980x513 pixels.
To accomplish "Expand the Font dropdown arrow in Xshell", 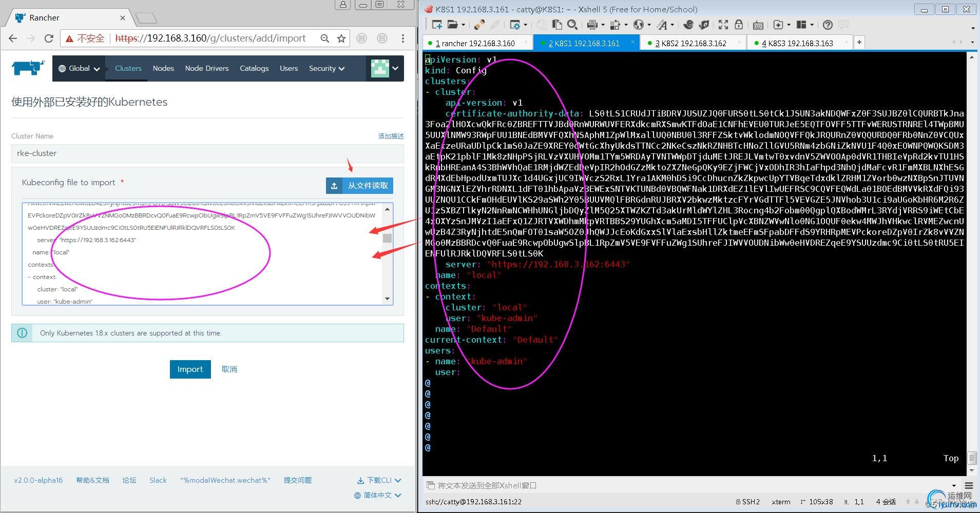I will click(x=673, y=25).
